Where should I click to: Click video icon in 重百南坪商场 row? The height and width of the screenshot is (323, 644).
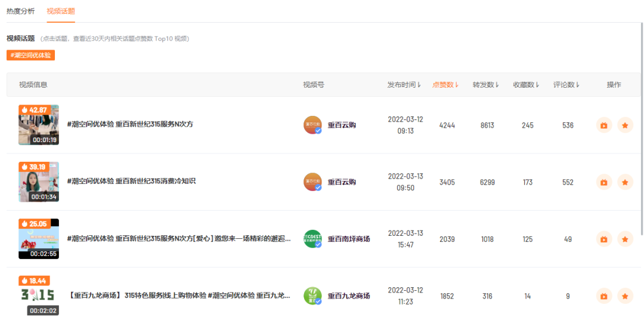604,239
